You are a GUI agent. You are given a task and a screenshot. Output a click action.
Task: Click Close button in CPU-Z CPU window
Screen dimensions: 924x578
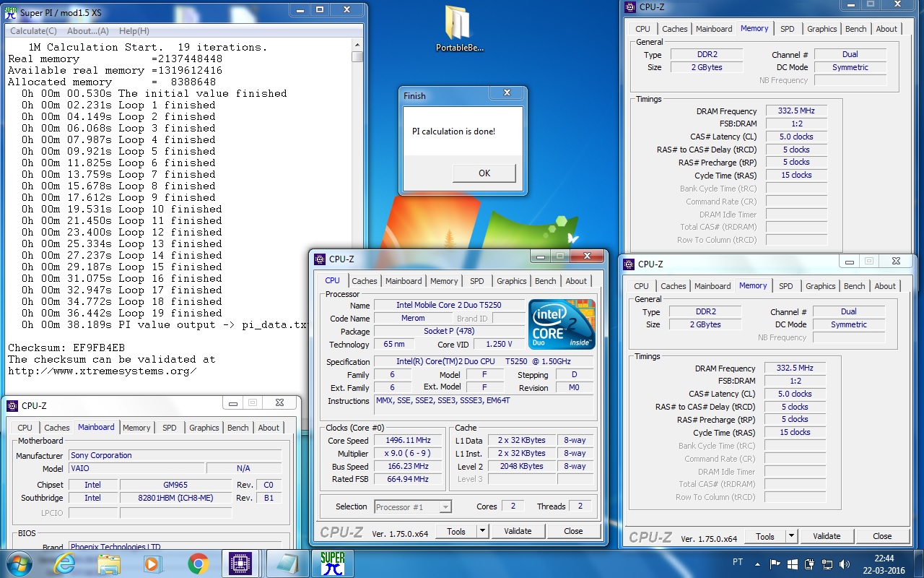(573, 531)
